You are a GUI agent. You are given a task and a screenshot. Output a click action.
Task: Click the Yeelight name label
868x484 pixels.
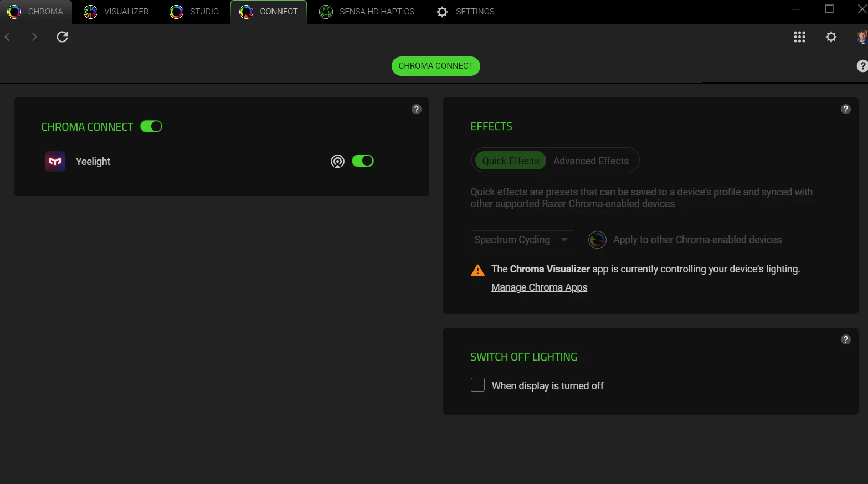click(93, 161)
